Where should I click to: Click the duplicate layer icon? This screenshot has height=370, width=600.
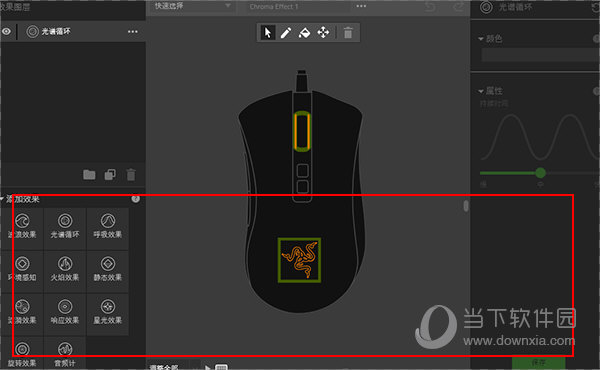click(110, 175)
